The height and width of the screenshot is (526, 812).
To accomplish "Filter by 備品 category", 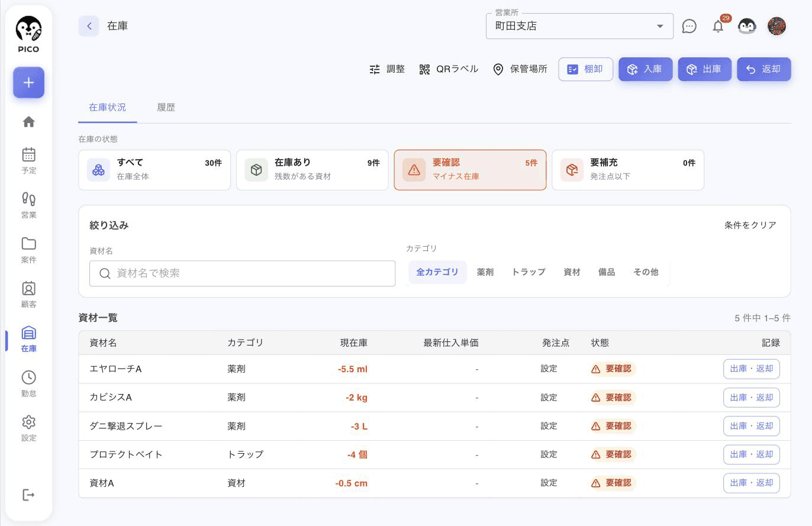I will pos(607,272).
